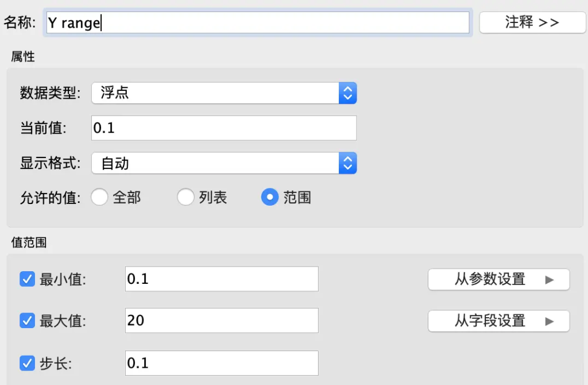The image size is (588, 385).
Task: Uncheck the 最大值 checkbox
Action: 27,321
